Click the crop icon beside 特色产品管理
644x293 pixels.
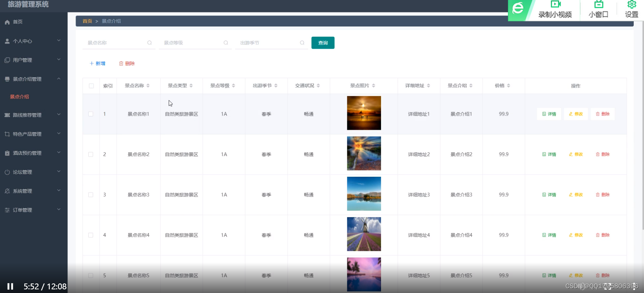[7, 134]
